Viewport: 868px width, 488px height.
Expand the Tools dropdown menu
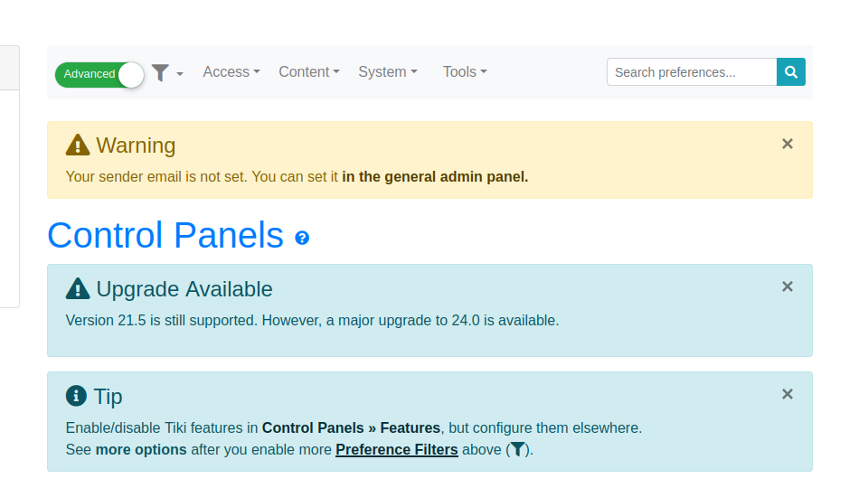465,72
